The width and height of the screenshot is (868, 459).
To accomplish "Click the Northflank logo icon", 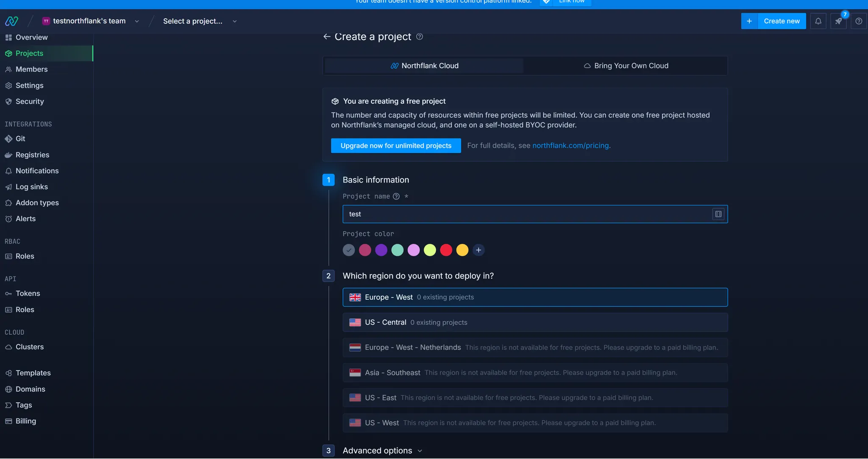I will coord(11,21).
